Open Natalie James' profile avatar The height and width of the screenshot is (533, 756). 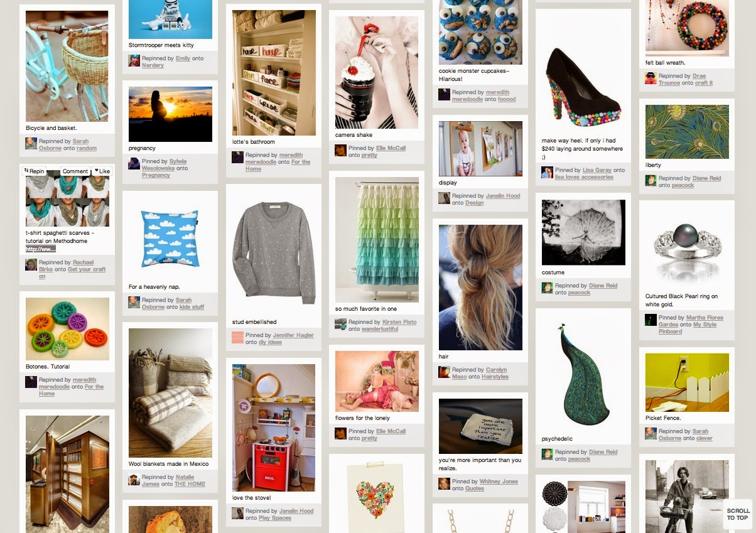coord(134,480)
